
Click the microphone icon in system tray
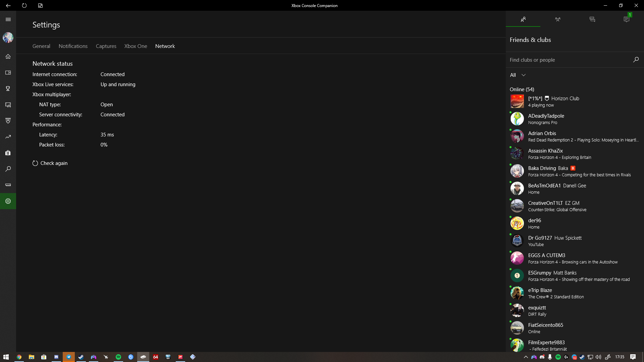pos(550,357)
